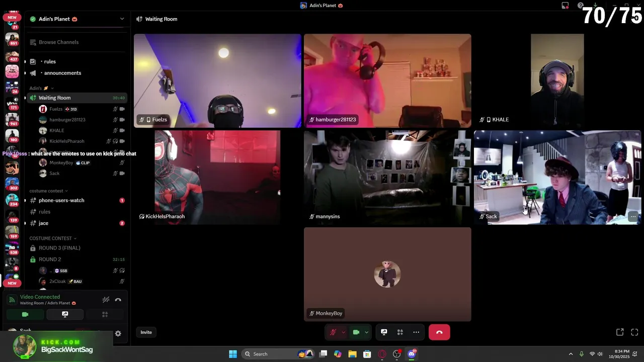Open camera options arrow
Image resolution: width=644 pixels, height=362 pixels.
pos(366,332)
